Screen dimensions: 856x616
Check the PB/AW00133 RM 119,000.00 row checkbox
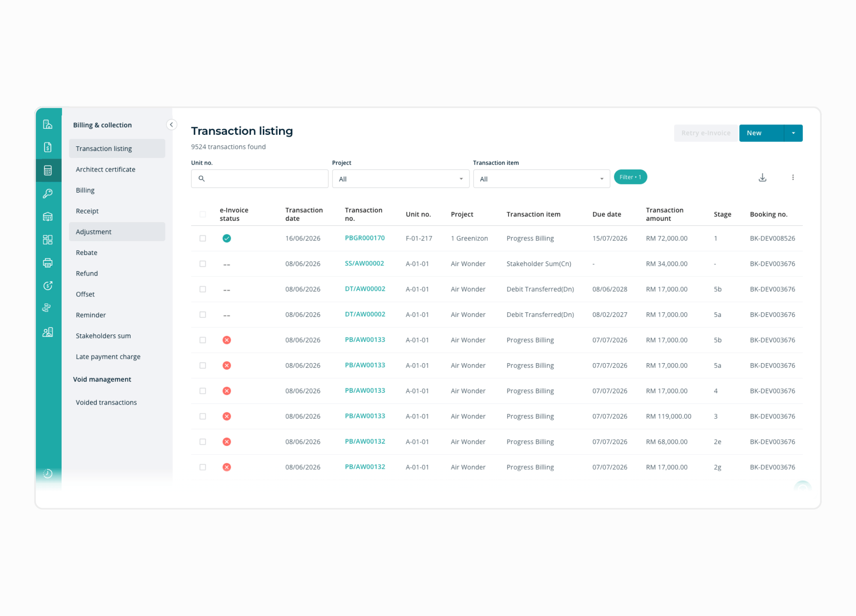[203, 416]
